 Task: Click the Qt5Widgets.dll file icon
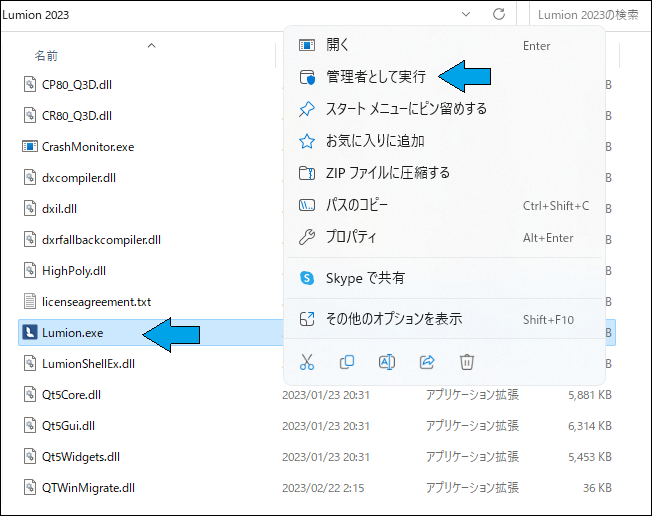pos(30,457)
